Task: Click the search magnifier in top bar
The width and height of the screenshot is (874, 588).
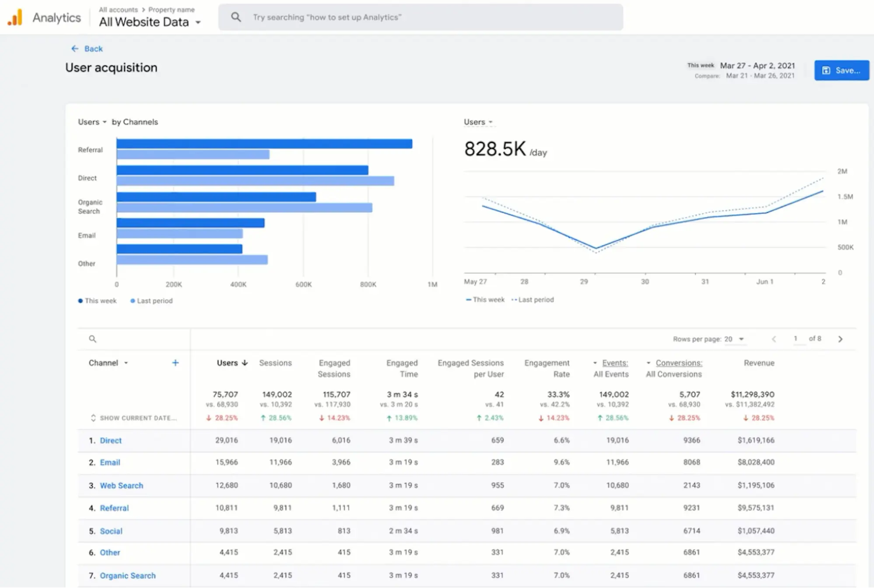Action: (236, 17)
